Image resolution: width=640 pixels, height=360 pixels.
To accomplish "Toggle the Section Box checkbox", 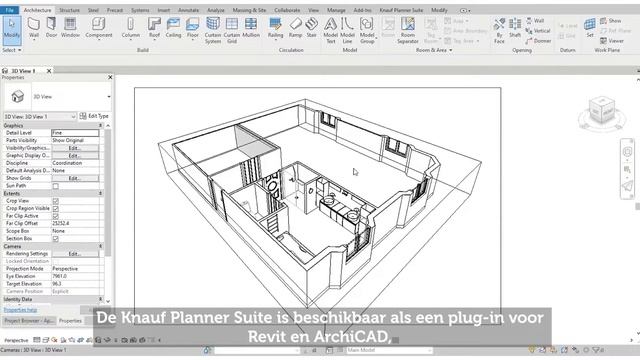I will pyautogui.click(x=56, y=239).
